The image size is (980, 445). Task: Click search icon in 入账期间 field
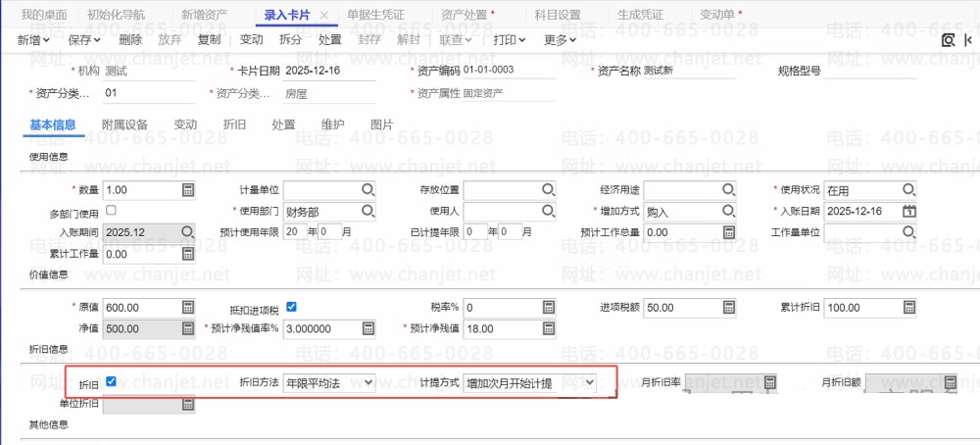[187, 232]
